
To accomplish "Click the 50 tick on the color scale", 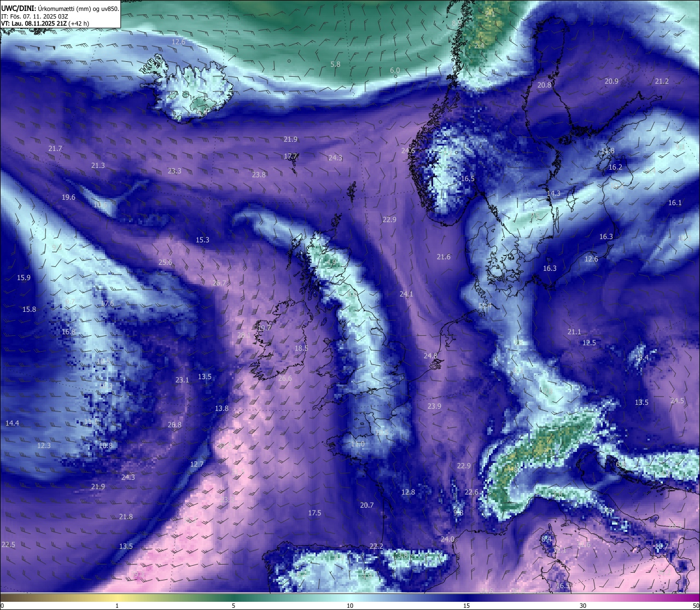I will pyautogui.click(x=696, y=606).
